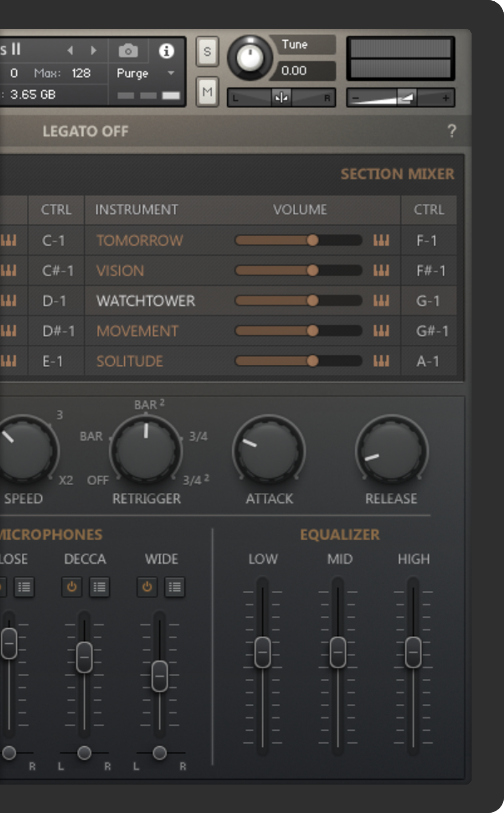Toggle the WIDE microphone power button
The width and height of the screenshot is (504, 813).
147,587
